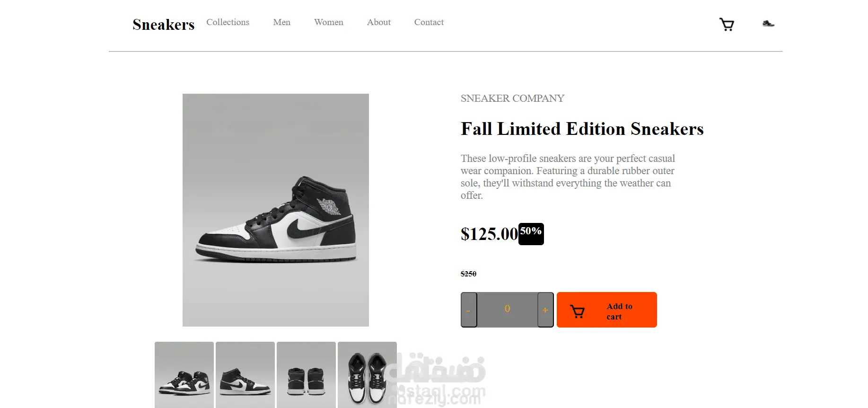The height and width of the screenshot is (408, 868).
Task: Choose the back-view sneakers thumbnail
Action: [x=306, y=375]
